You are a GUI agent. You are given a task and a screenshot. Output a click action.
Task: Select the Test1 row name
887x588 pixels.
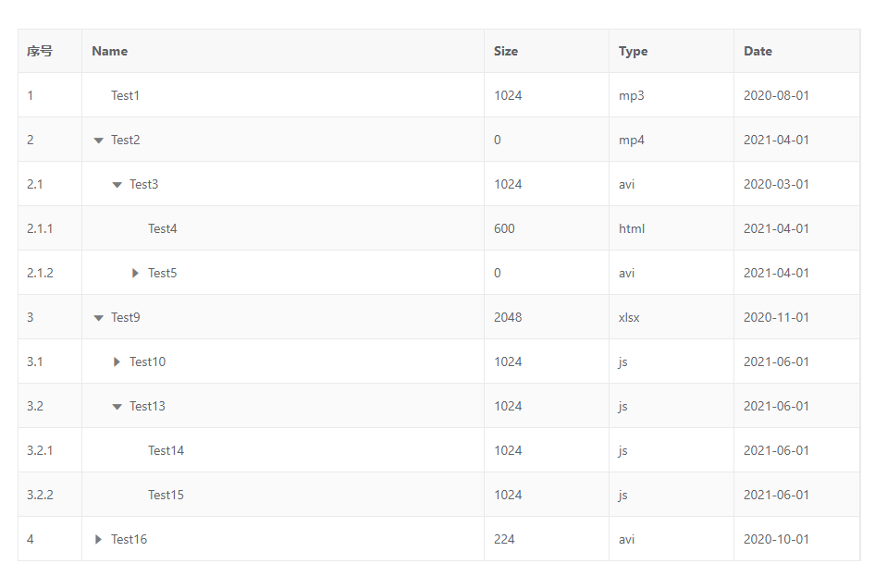point(125,95)
